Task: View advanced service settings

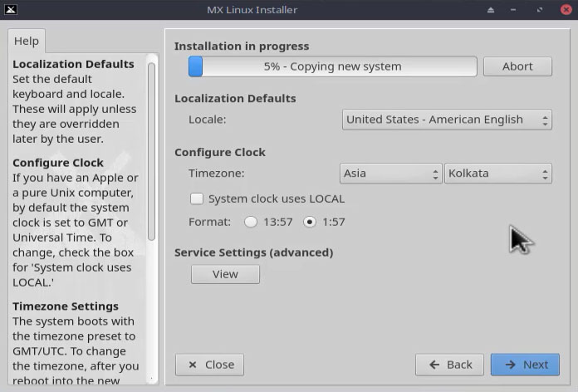Action: (225, 274)
